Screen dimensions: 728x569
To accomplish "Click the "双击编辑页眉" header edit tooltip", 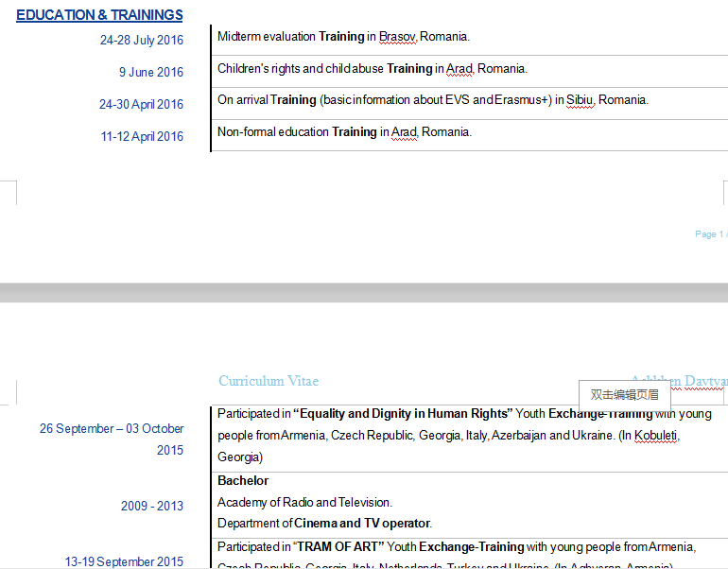I will 624,394.
